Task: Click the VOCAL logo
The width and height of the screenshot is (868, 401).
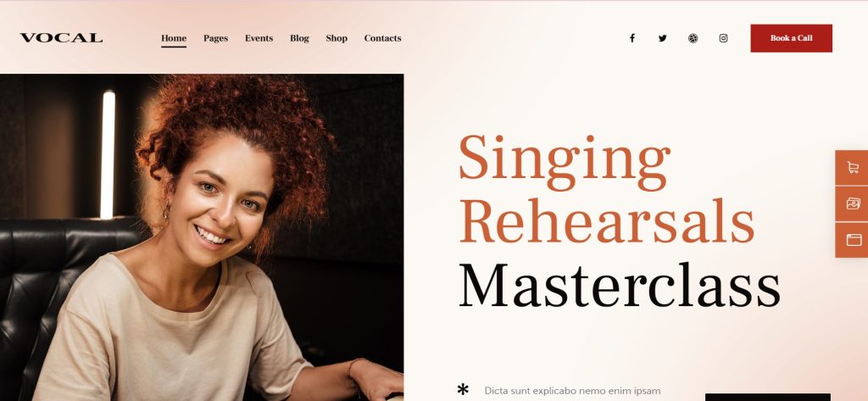Action: pos(61,38)
